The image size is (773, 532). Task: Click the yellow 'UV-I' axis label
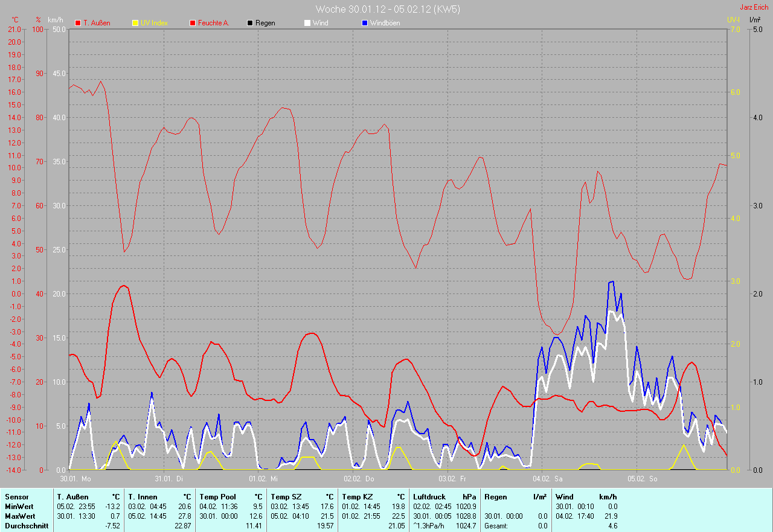tap(733, 20)
